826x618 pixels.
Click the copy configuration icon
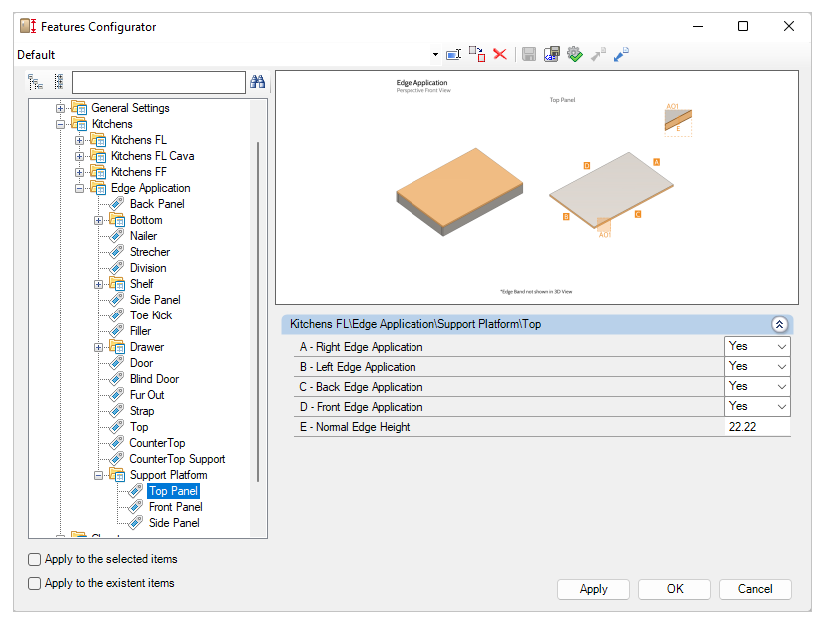coord(476,54)
